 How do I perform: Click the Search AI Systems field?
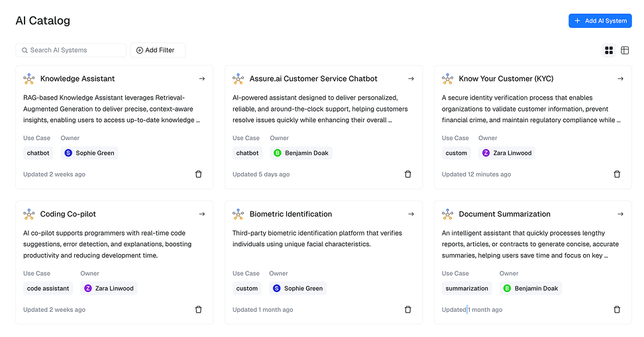(72, 50)
